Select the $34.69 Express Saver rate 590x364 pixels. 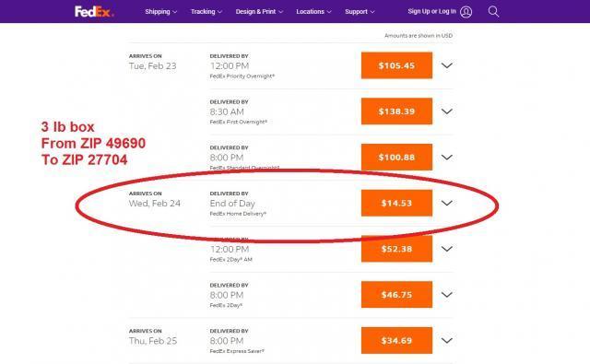[396, 341]
